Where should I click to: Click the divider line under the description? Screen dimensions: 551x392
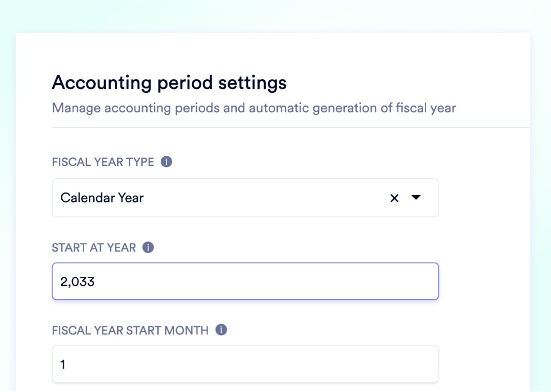[x=287, y=128]
